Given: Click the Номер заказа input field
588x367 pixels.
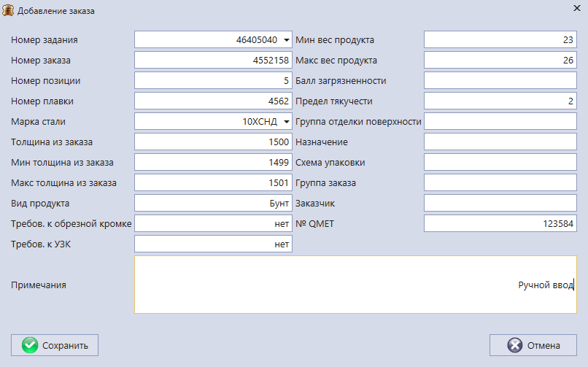Looking at the screenshot, I should tap(213, 60).
